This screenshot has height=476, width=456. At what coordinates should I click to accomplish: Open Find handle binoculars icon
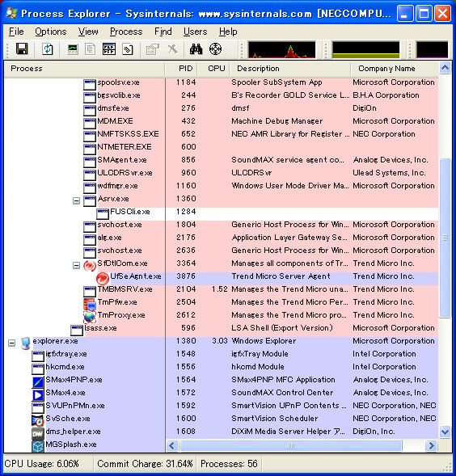(196, 49)
